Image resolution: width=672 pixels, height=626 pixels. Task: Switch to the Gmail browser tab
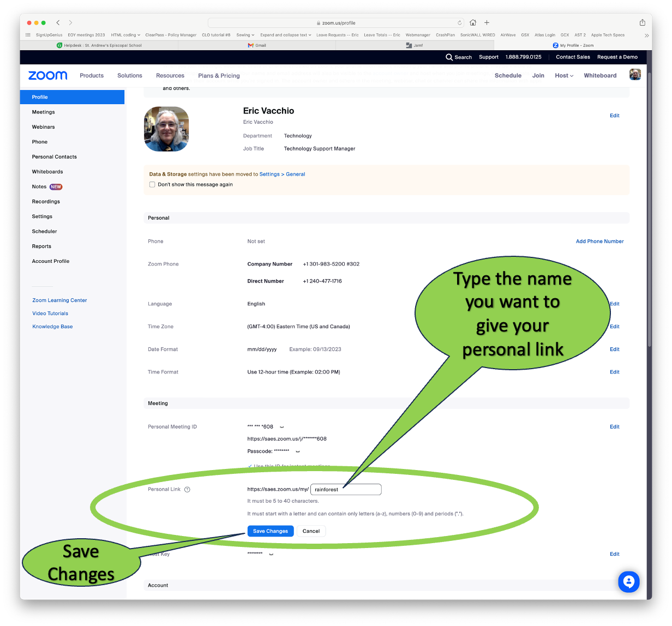click(257, 45)
